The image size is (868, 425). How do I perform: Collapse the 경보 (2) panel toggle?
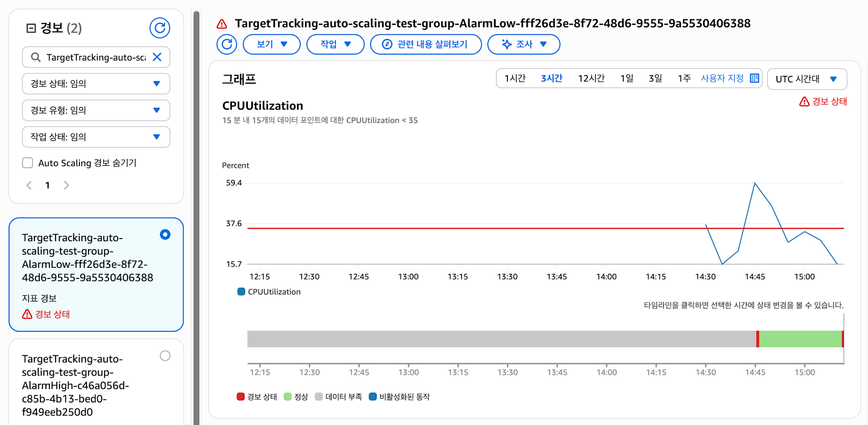[x=31, y=28]
